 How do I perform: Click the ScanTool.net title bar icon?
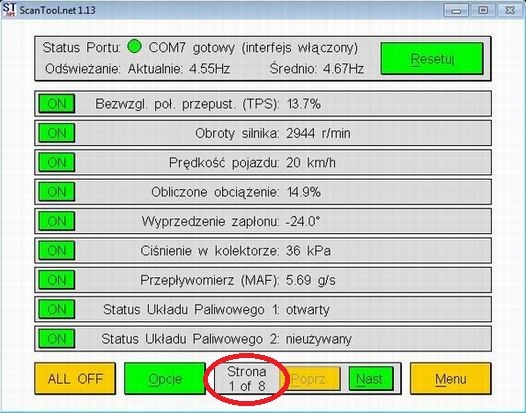click(x=9, y=9)
